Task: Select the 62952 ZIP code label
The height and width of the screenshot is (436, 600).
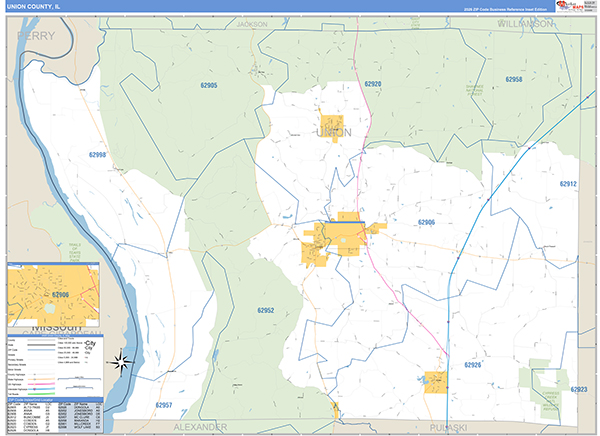Action: pyautogui.click(x=265, y=311)
